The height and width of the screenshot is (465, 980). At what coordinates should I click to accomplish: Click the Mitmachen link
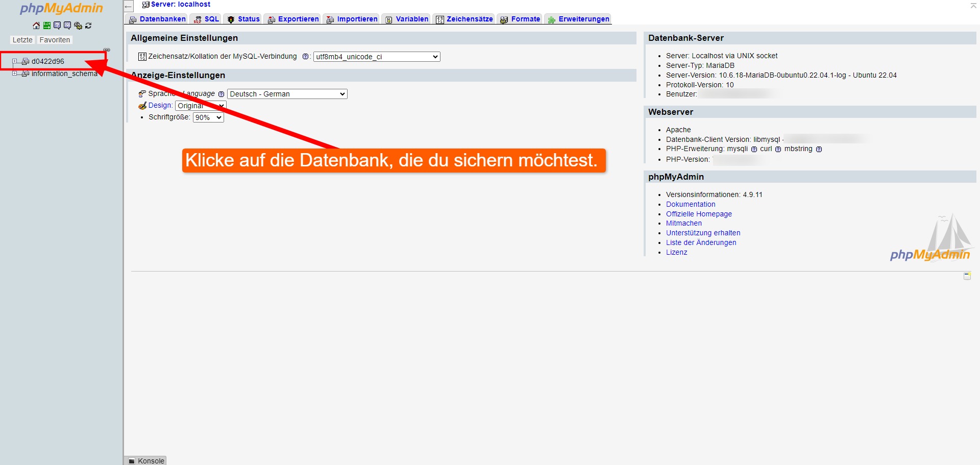[x=684, y=224]
